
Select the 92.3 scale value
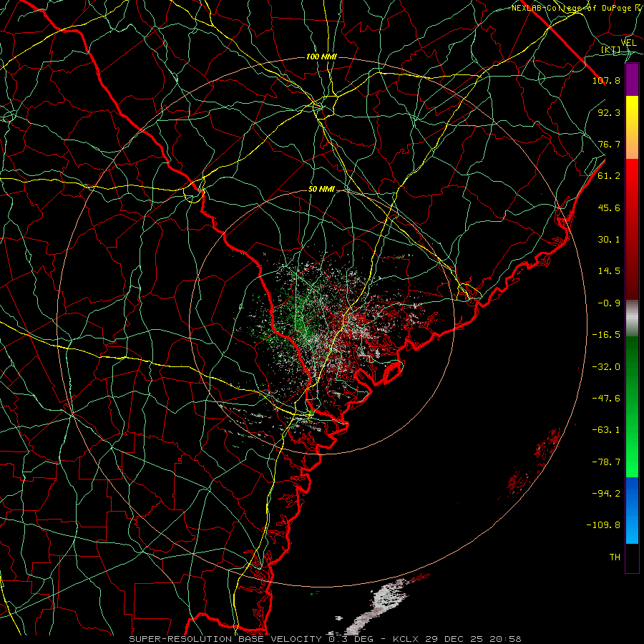click(609, 112)
